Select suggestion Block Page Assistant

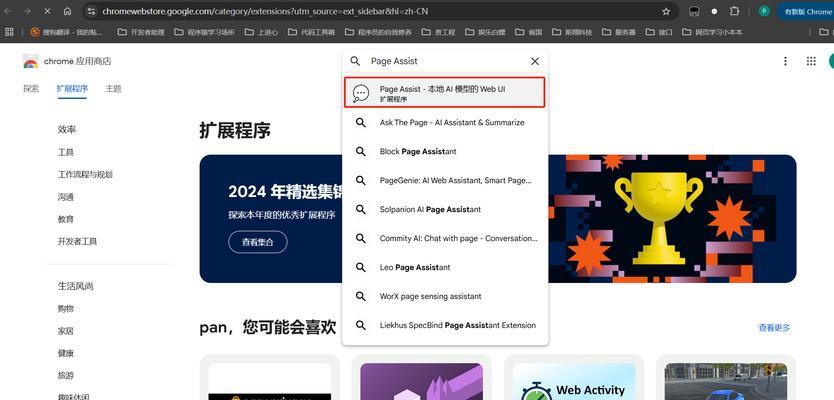[x=445, y=152]
